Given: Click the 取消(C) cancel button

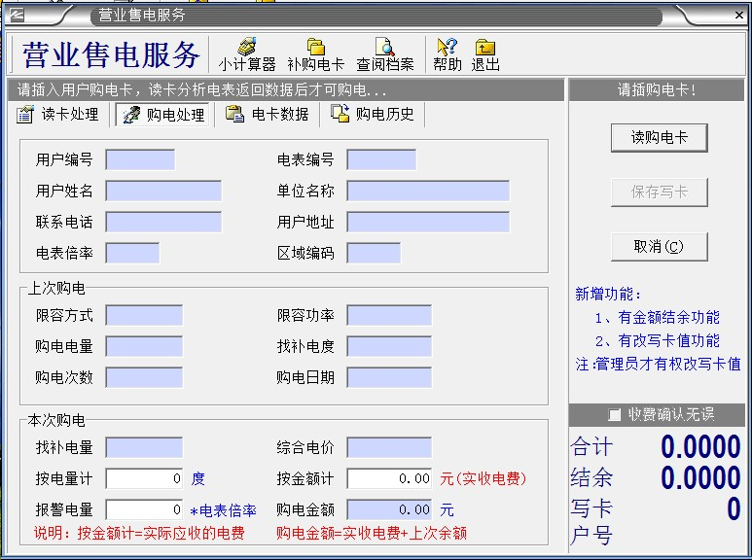Looking at the screenshot, I should pyautogui.click(x=659, y=247).
